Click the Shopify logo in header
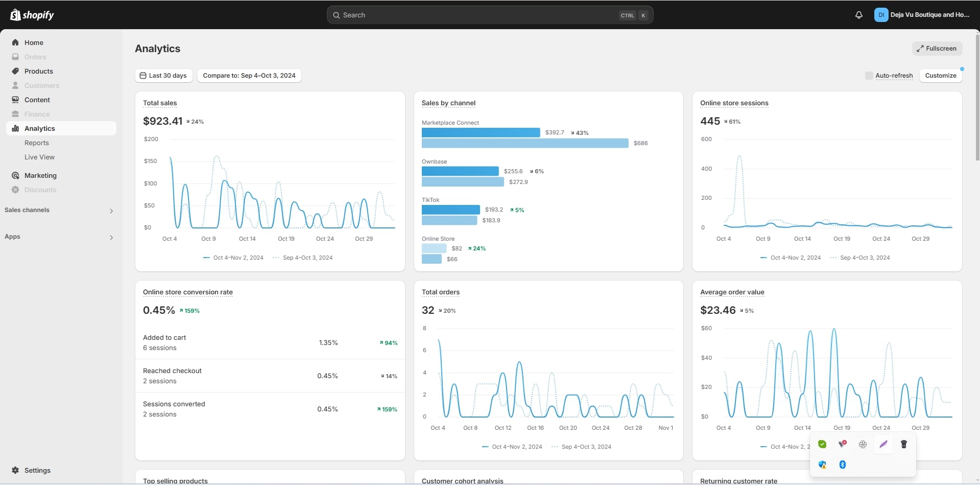The height and width of the screenshot is (485, 980). [x=32, y=15]
